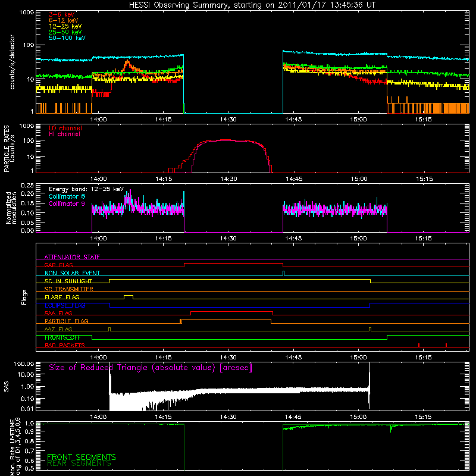
Task: Click the FLARE_FLAG label
Action: click(x=62, y=297)
